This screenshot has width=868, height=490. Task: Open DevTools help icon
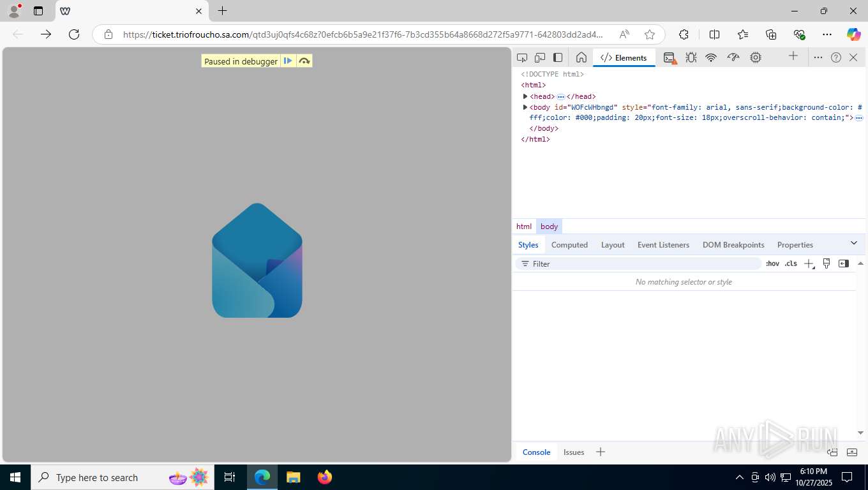point(836,57)
